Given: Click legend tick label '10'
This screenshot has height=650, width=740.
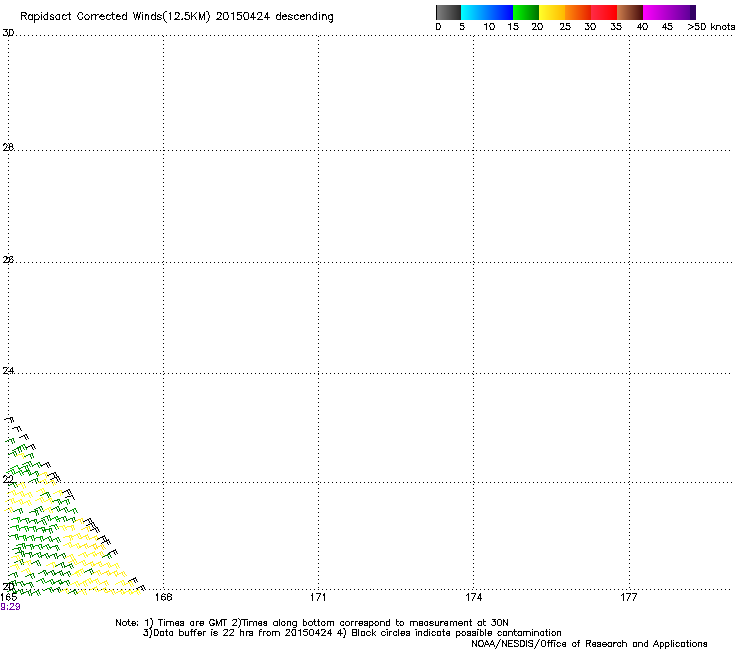Looking at the screenshot, I should 489,27.
